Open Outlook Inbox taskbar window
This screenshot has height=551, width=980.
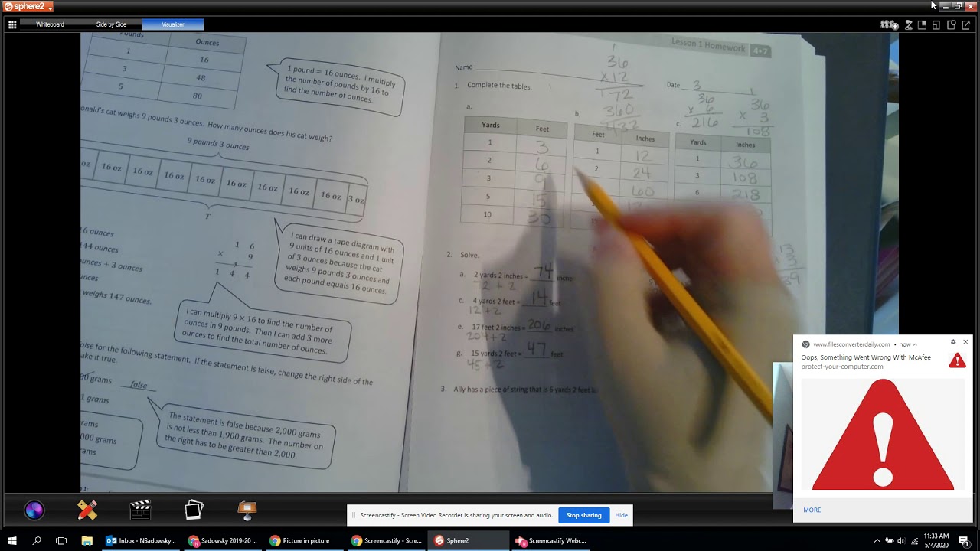(140, 540)
